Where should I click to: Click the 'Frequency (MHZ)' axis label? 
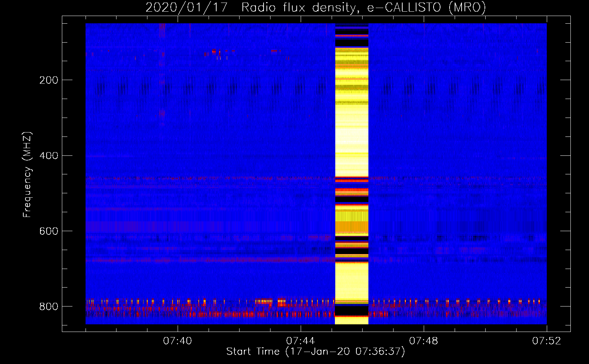pyautogui.click(x=27, y=174)
